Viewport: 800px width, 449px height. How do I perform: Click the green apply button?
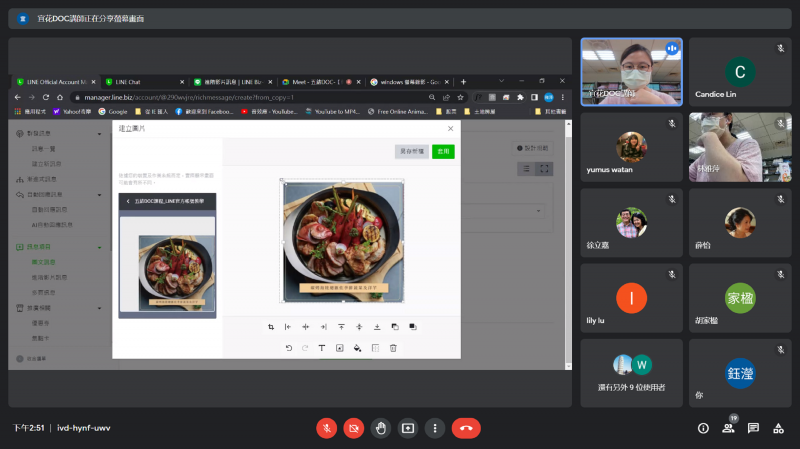443,151
